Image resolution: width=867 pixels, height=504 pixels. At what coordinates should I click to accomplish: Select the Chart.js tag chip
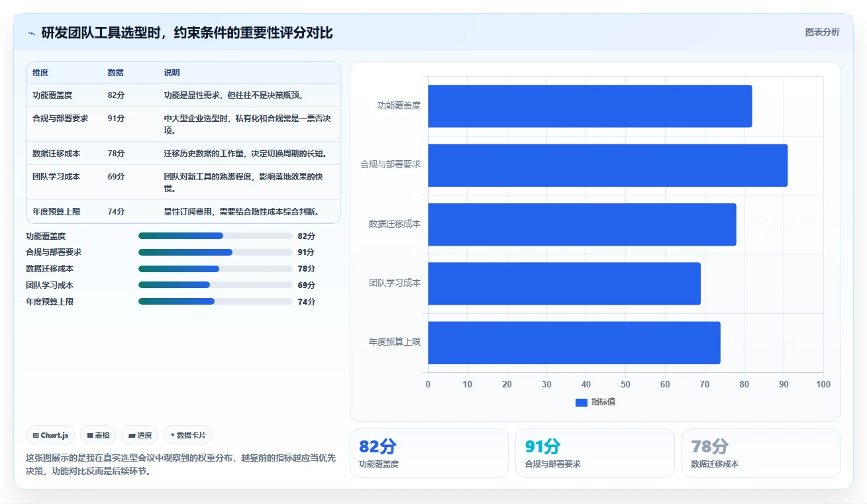50,435
